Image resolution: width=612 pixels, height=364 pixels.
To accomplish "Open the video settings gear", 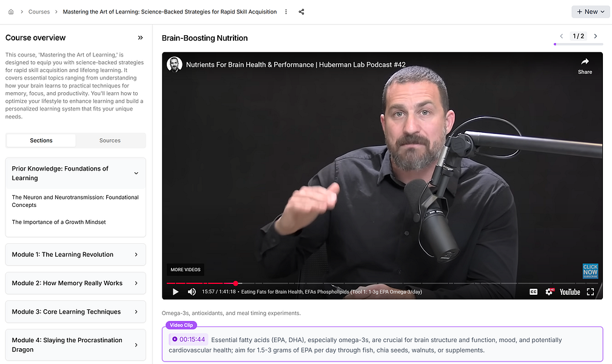I will pos(549,292).
